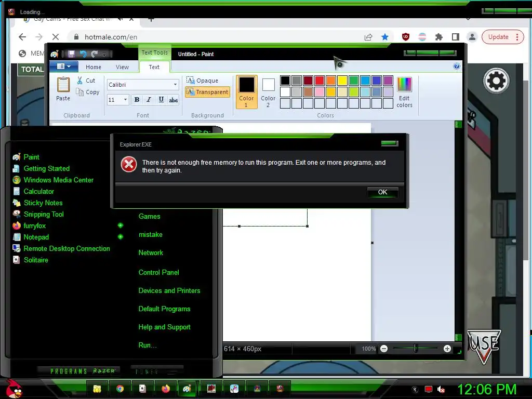The width and height of the screenshot is (532, 399).
Task: Click the muted volume tray icon
Action: pos(441,390)
